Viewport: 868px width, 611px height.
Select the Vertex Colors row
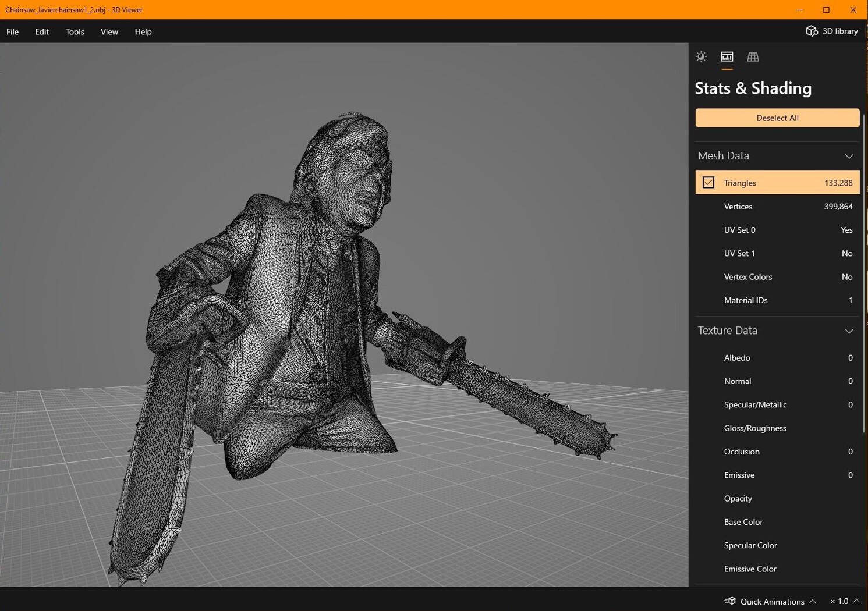777,277
